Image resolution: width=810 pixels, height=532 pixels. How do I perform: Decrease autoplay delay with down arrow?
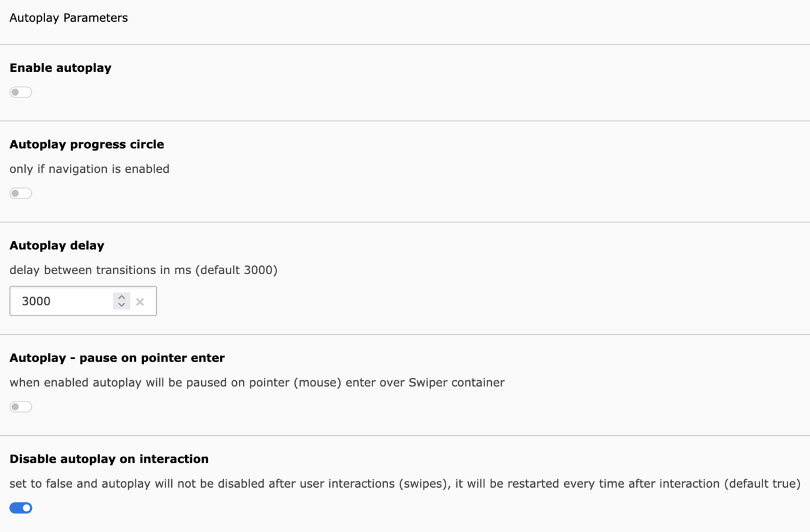[121, 305]
